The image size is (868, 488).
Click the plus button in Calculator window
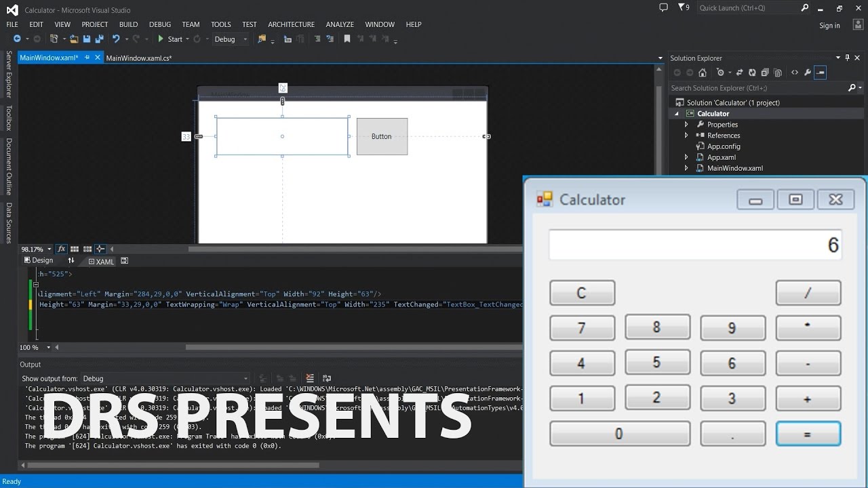(x=808, y=399)
